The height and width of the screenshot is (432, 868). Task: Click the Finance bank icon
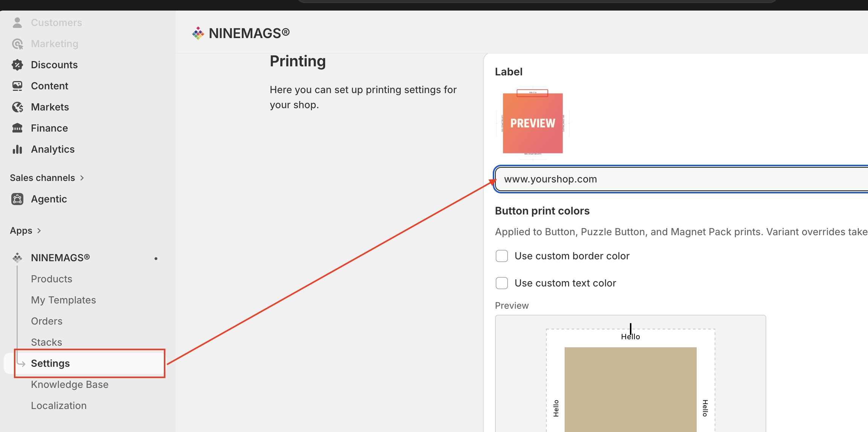tap(17, 128)
